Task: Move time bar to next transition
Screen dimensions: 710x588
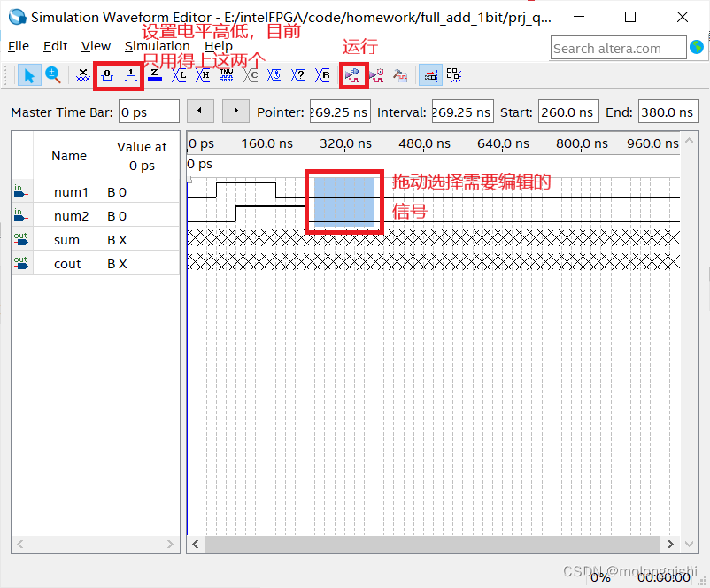Action: [x=235, y=111]
